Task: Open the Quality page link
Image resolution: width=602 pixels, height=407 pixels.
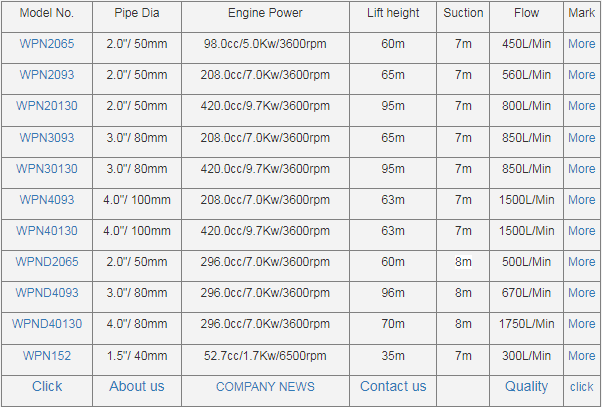Action: click(x=526, y=386)
